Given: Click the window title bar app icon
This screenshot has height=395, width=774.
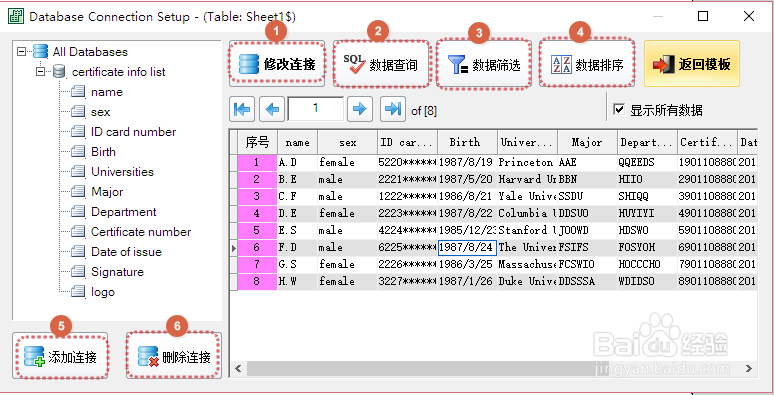Looking at the screenshot, I should 16,16.
